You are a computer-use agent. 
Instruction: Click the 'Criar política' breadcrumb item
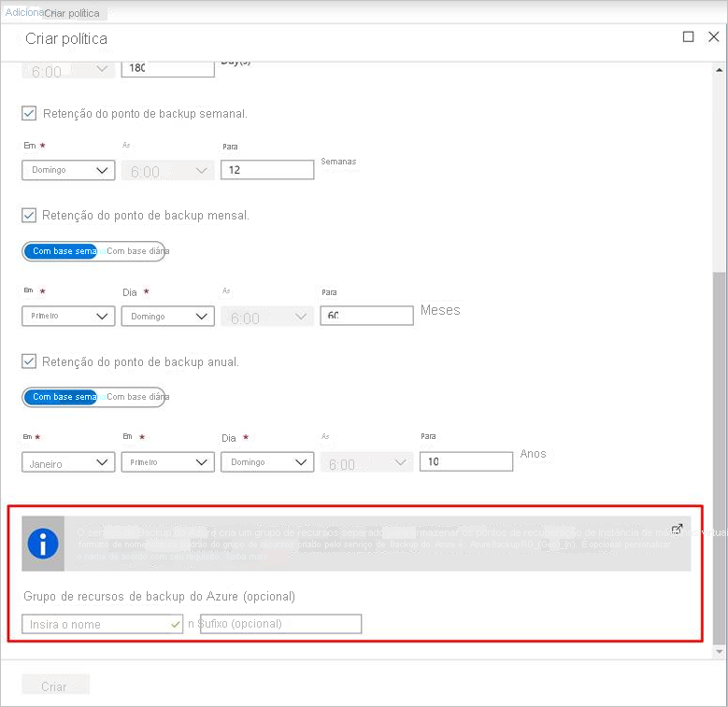pyautogui.click(x=72, y=13)
